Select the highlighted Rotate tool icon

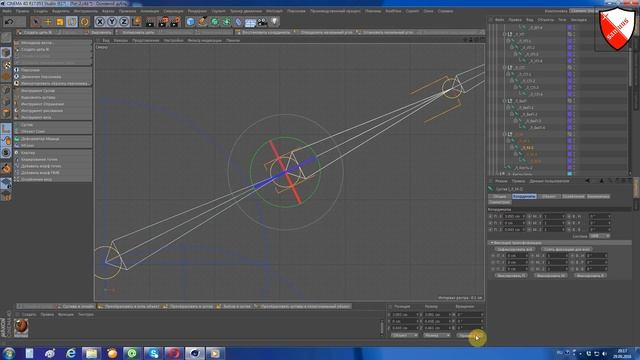[72, 22]
